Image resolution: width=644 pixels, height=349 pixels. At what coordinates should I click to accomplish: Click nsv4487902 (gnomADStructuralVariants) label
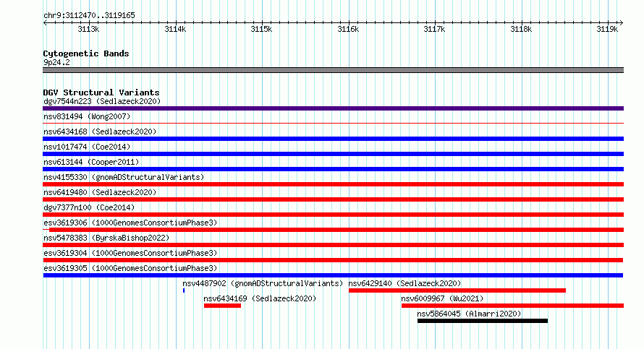click(x=263, y=283)
